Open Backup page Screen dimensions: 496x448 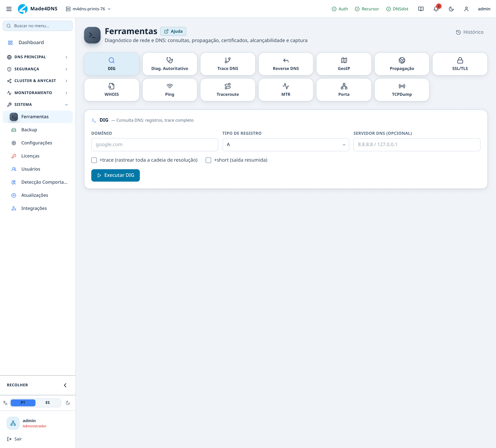coord(38,130)
